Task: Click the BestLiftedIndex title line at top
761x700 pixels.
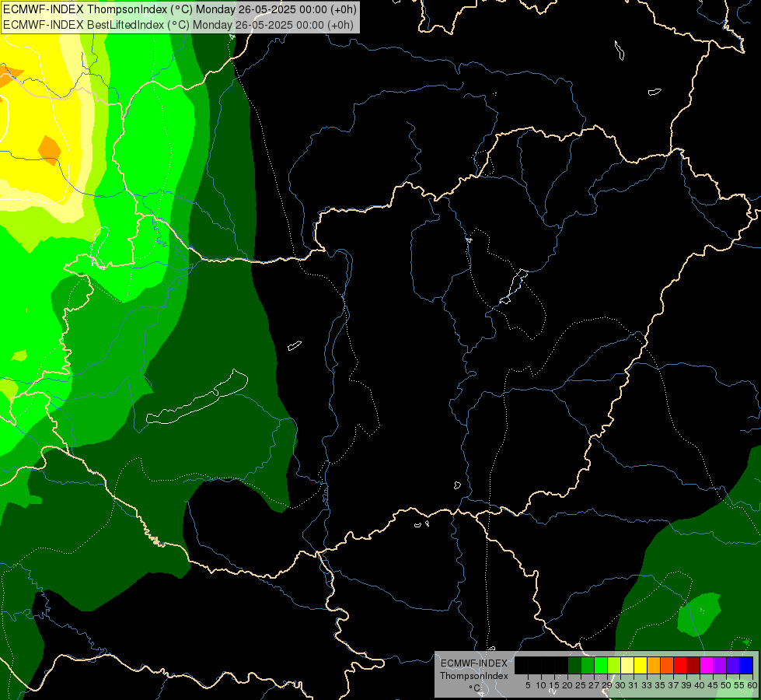Action: [178, 25]
